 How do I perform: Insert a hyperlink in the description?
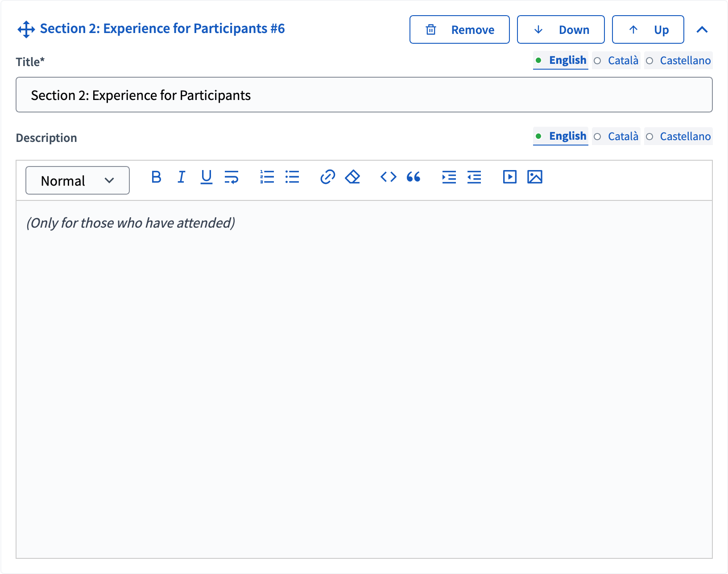[x=328, y=177]
